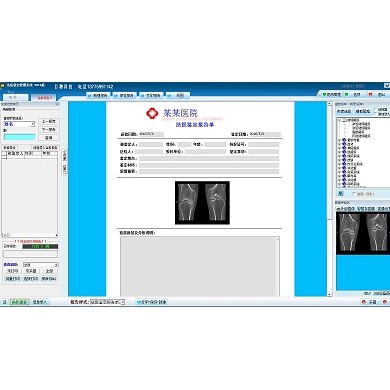Click the large findings text area in the report

coord(200,266)
